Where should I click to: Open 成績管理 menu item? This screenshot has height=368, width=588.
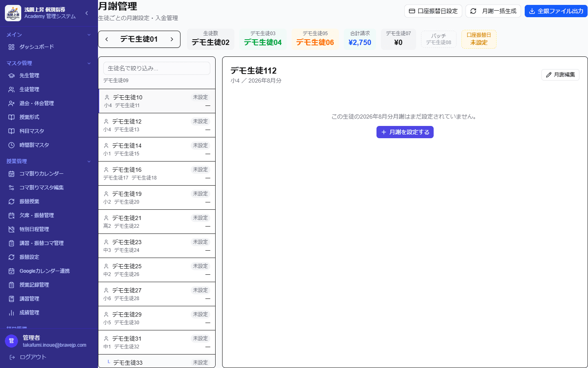point(49,313)
